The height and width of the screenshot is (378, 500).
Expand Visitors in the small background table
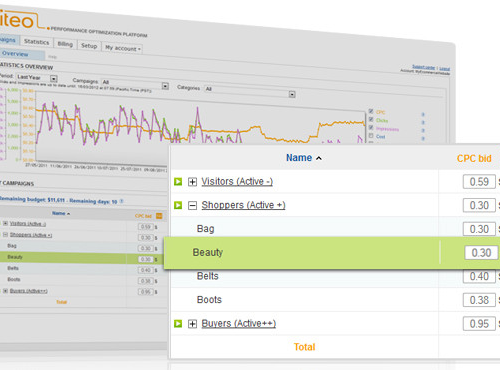[x=5, y=223]
